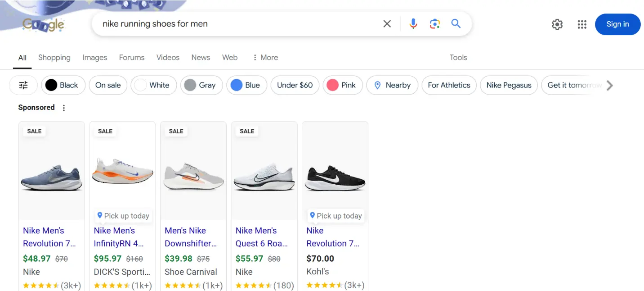Screen dimensions: 644x291
Task: Filter by the Gray color chip
Action: (x=201, y=85)
